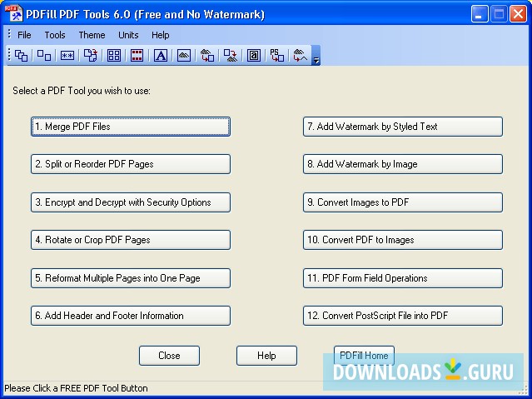Click the images-to-PDF toolbar icon
The image size is (532, 399).
click(x=207, y=55)
